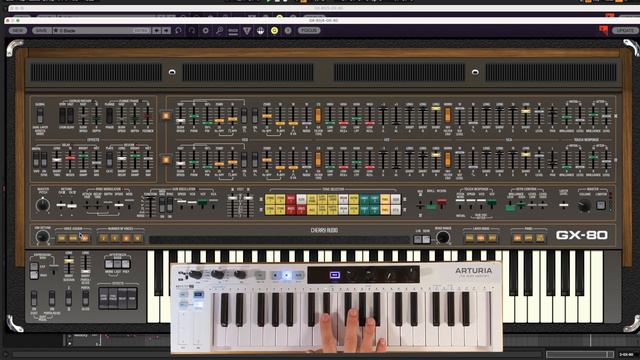Viewport: 640px width, 360px height.
Task: Click the redo arrow icon
Action: click(x=191, y=31)
